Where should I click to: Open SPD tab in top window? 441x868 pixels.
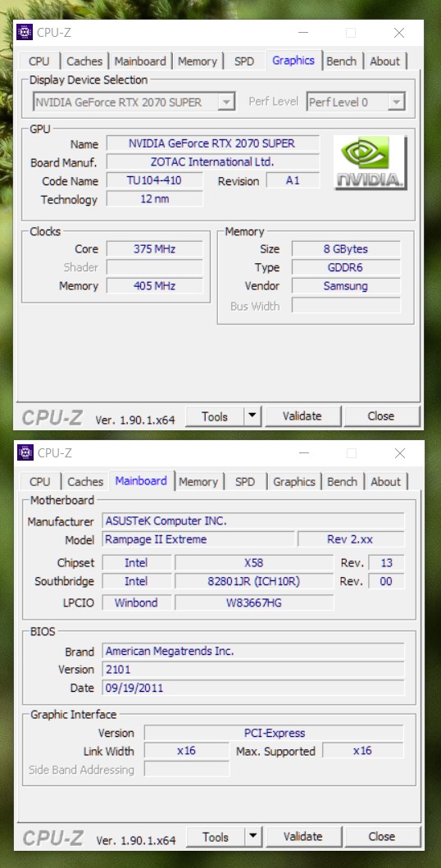[244, 61]
